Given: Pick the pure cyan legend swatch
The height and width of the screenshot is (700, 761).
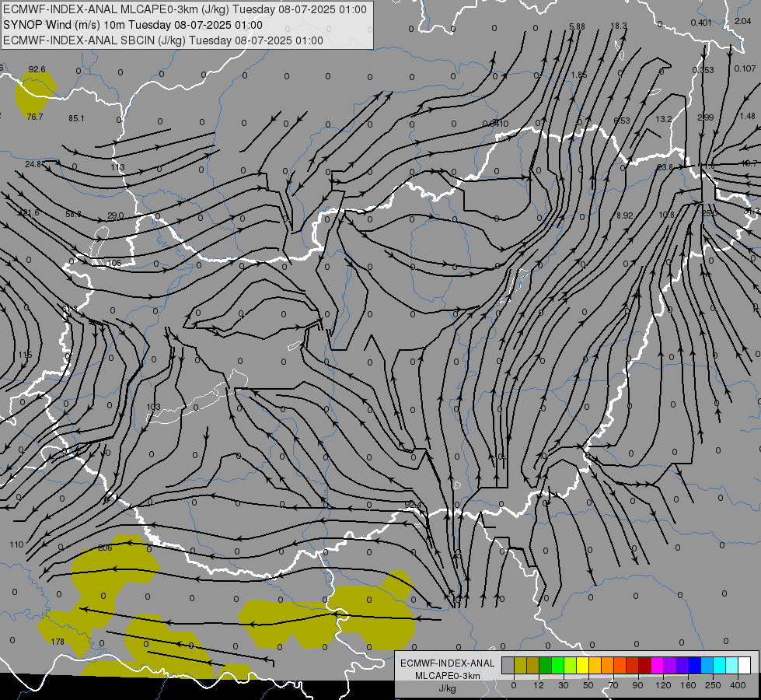Looking at the screenshot, I should pos(719,665).
